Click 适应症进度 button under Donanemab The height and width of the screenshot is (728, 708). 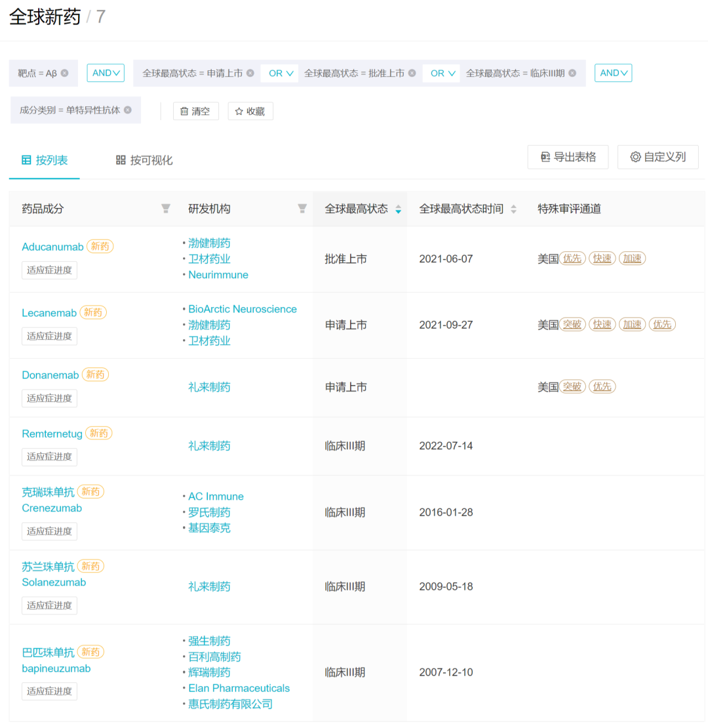point(49,398)
